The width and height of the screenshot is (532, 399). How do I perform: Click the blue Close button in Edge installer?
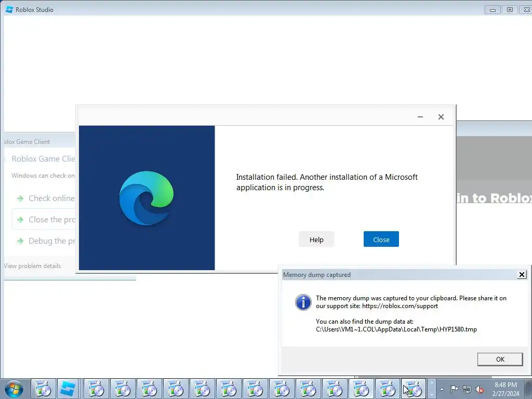point(381,239)
